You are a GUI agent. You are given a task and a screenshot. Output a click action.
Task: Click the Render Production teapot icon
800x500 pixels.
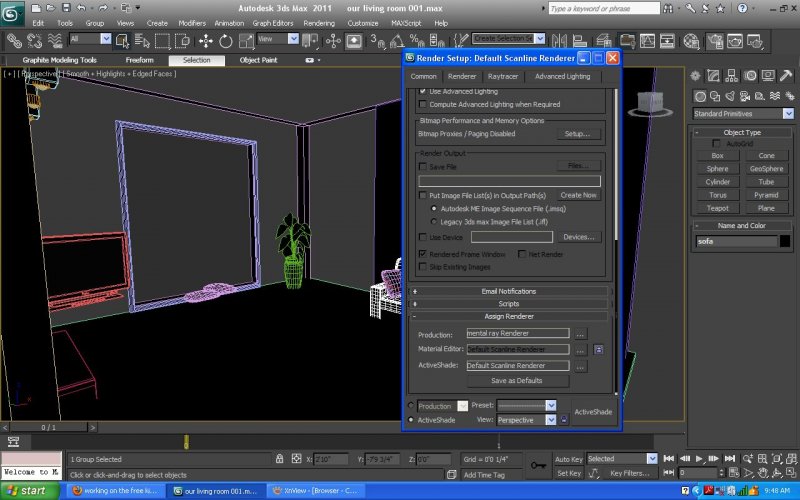tap(755, 41)
